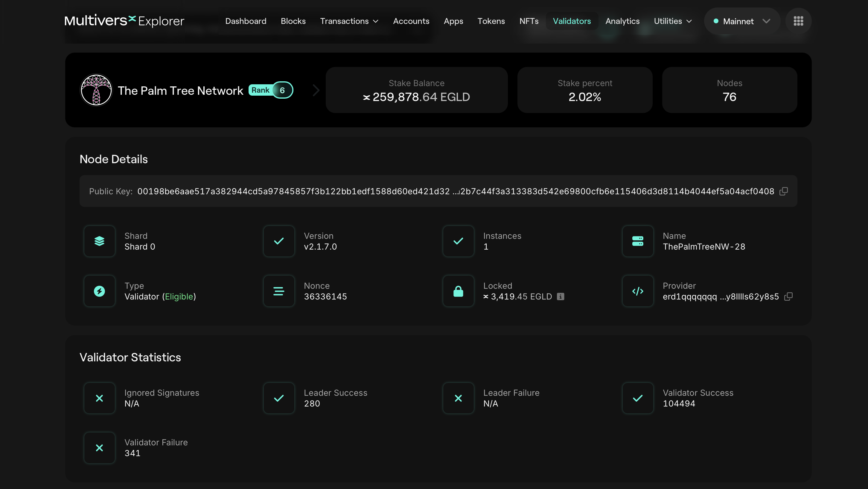Click the Version checkmark icon
The image size is (868, 489).
coord(279,241)
